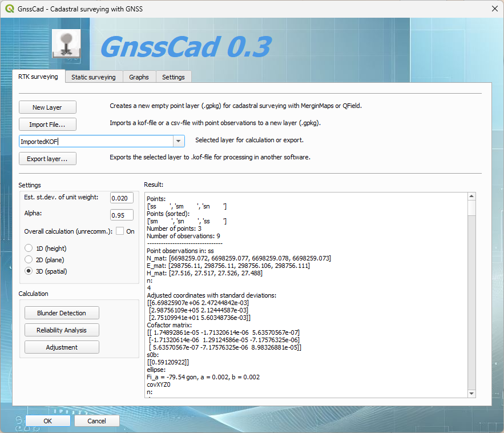Run Blunder Detection
Viewport: 504px width, 433px height.
click(62, 313)
